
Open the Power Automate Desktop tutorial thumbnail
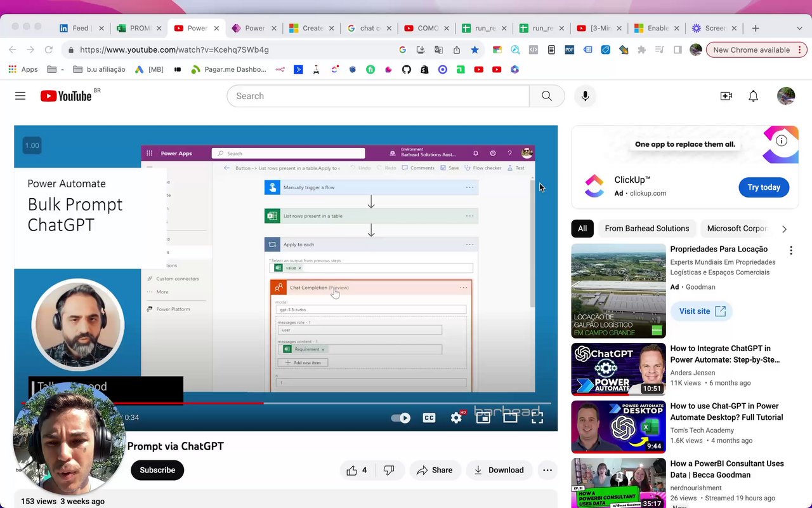619,427
